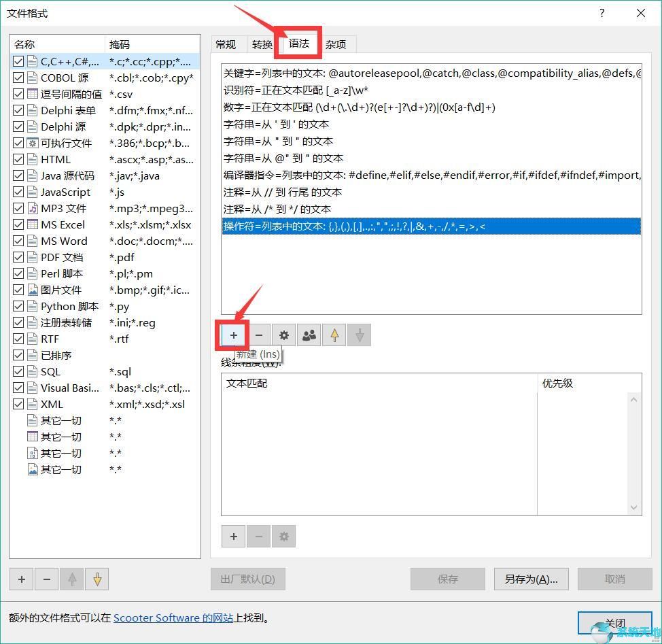Uncheck the Perl 脚本 checkbox
662x644 pixels.
point(18,273)
